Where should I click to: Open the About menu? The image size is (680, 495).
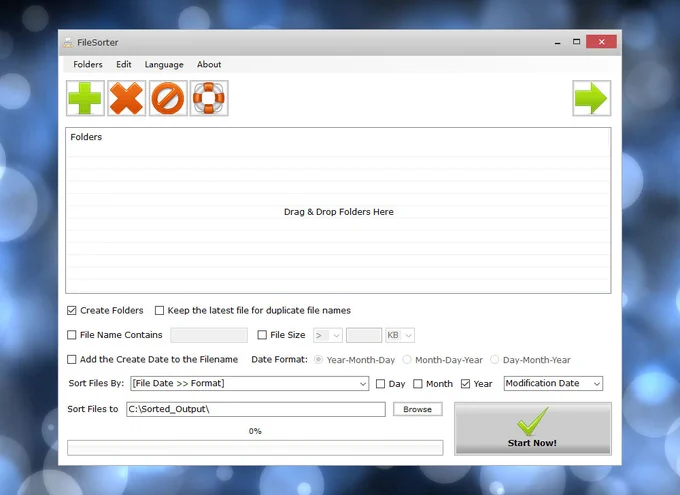209,65
